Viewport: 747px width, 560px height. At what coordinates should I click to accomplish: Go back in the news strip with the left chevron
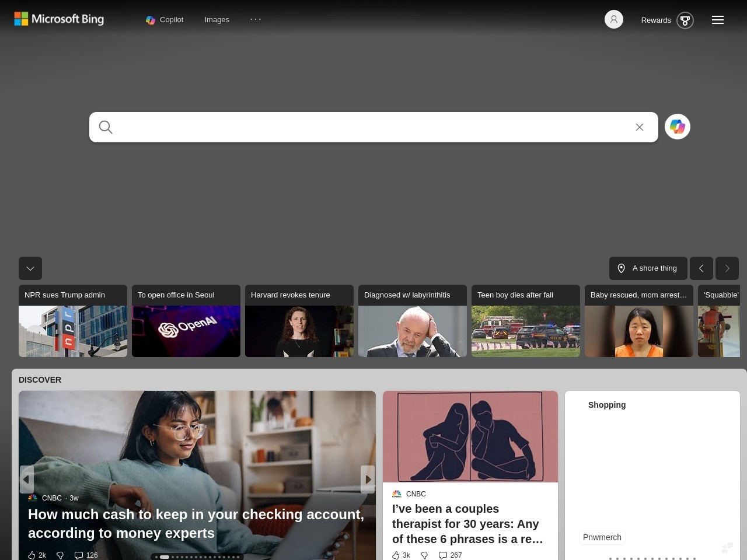[701, 268]
